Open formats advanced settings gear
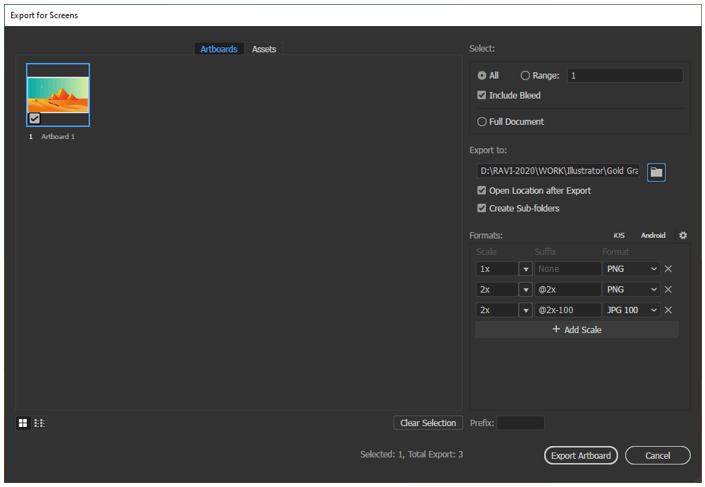The width and height of the screenshot is (705, 487). click(x=683, y=235)
